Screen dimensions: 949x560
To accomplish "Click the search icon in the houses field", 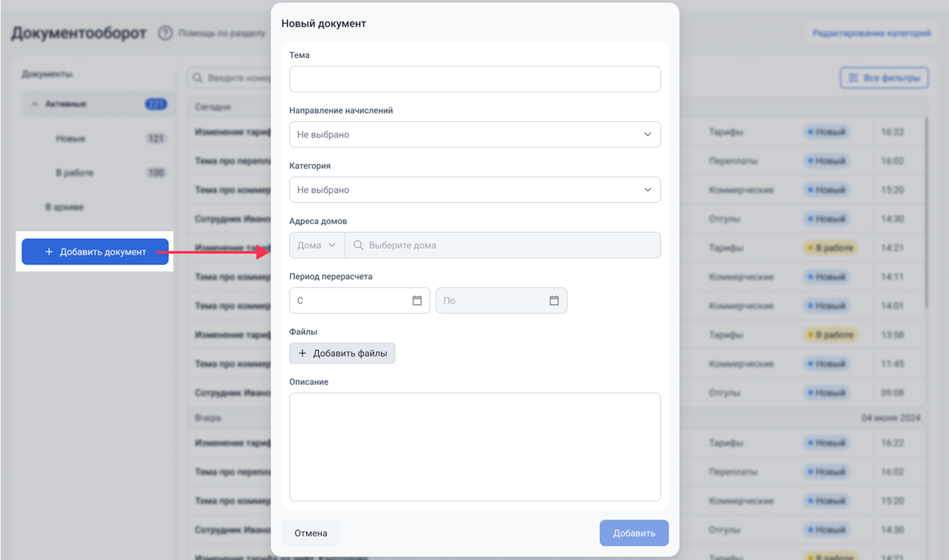I will [359, 245].
